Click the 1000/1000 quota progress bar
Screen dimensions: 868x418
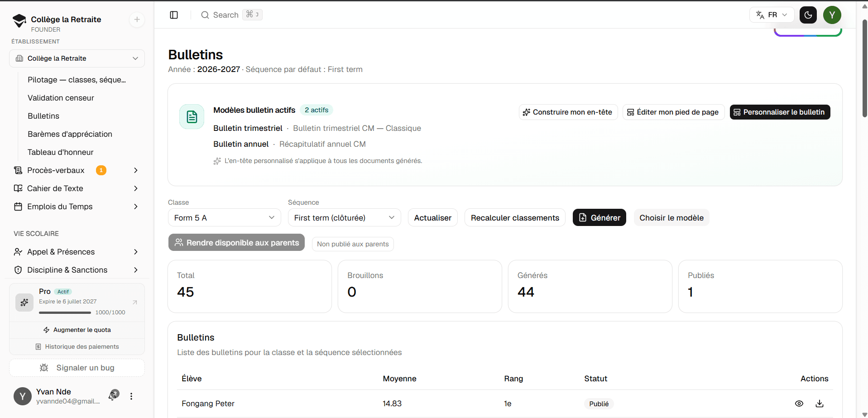coord(65,312)
